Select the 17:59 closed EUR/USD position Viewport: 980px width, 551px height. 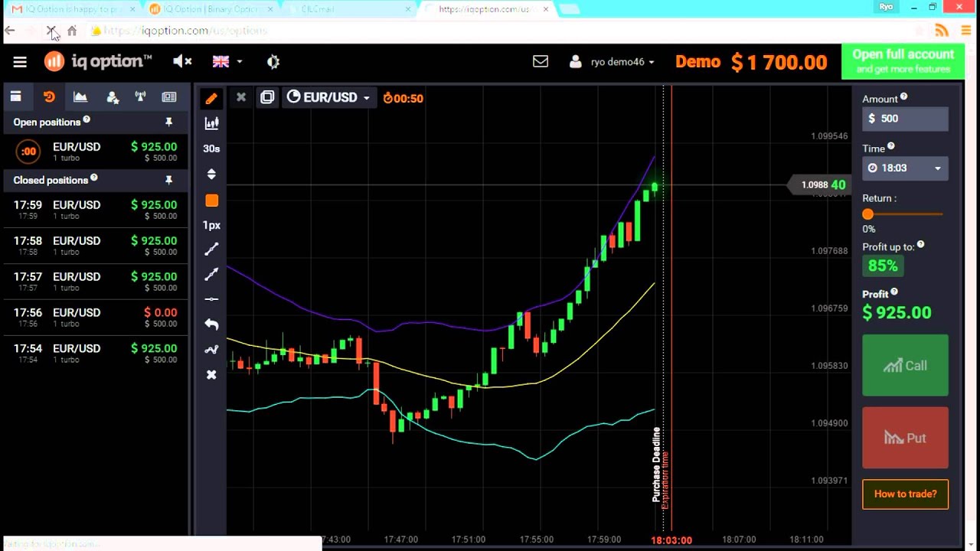[95, 210]
